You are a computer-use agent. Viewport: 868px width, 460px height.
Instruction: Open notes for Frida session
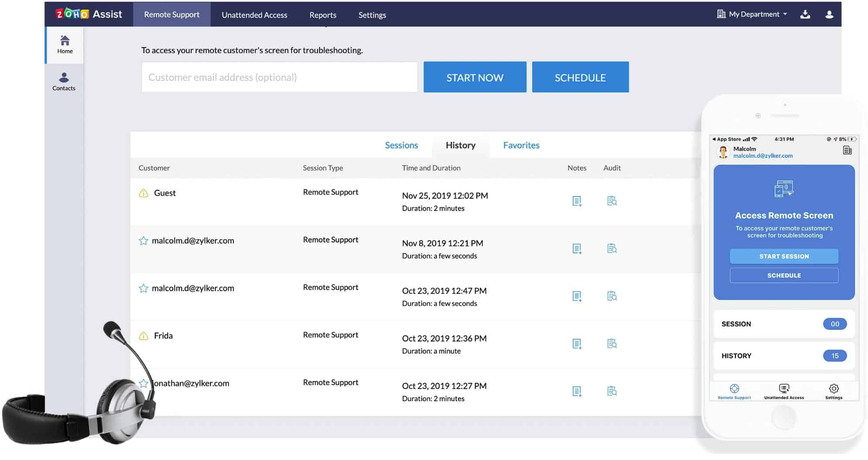pyautogui.click(x=577, y=344)
